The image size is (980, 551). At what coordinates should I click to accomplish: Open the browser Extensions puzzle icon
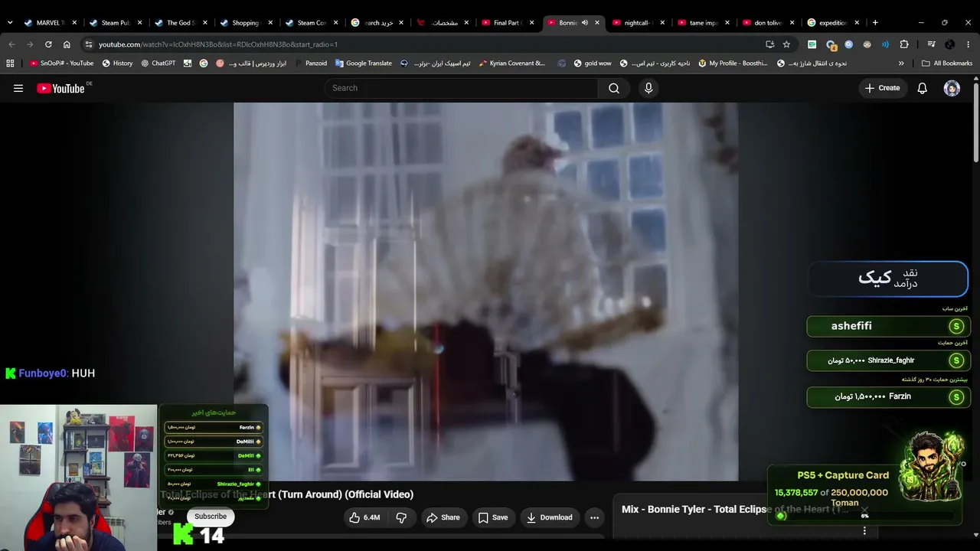tap(904, 44)
